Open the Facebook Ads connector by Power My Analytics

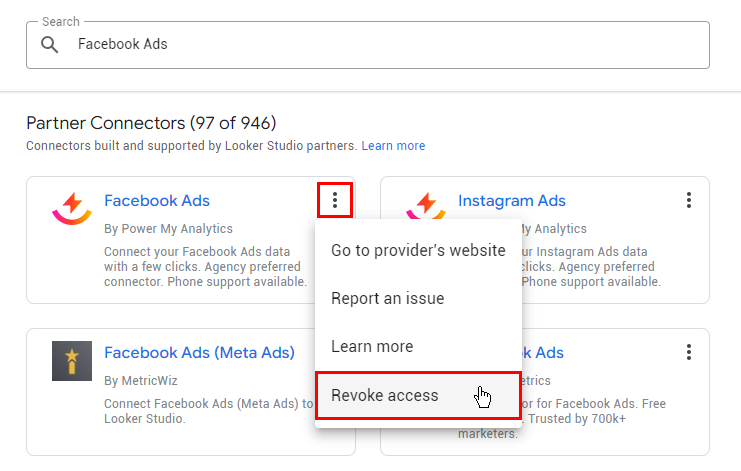pyautogui.click(x=157, y=201)
